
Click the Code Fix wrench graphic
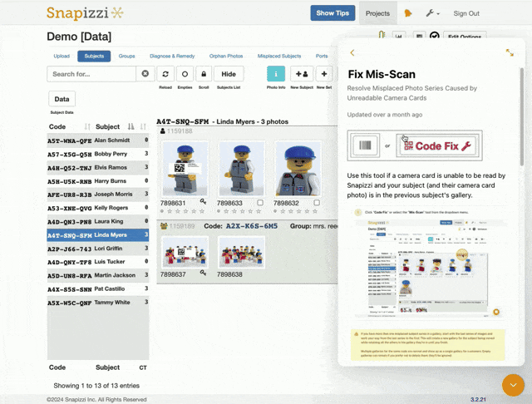pos(438,145)
